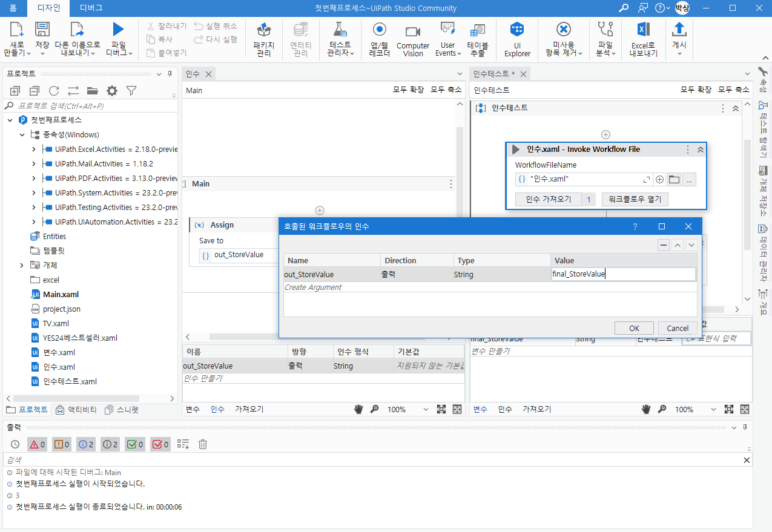Toggle red failed filter in output

click(x=160, y=444)
